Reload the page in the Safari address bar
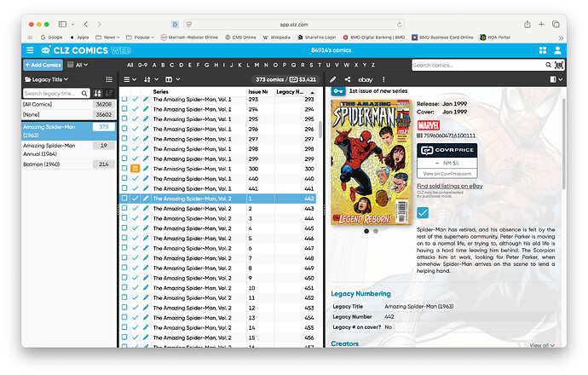Image resolution: width=588 pixels, height=375 pixels. [x=400, y=25]
